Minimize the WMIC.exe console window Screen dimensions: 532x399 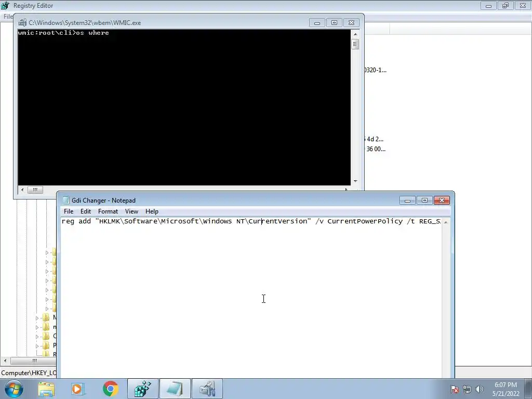(317, 23)
